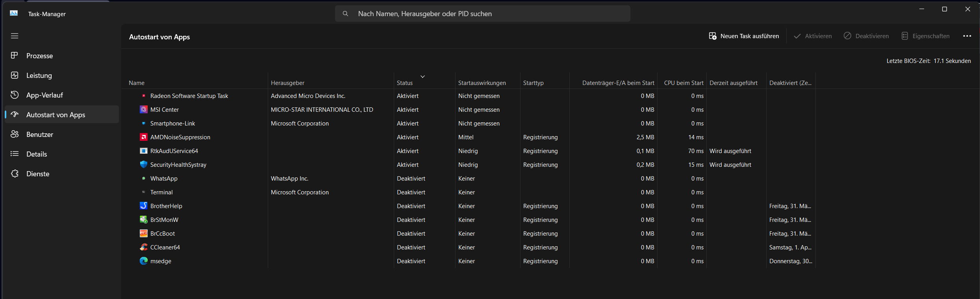Go to the Benutzer users page

click(x=39, y=135)
